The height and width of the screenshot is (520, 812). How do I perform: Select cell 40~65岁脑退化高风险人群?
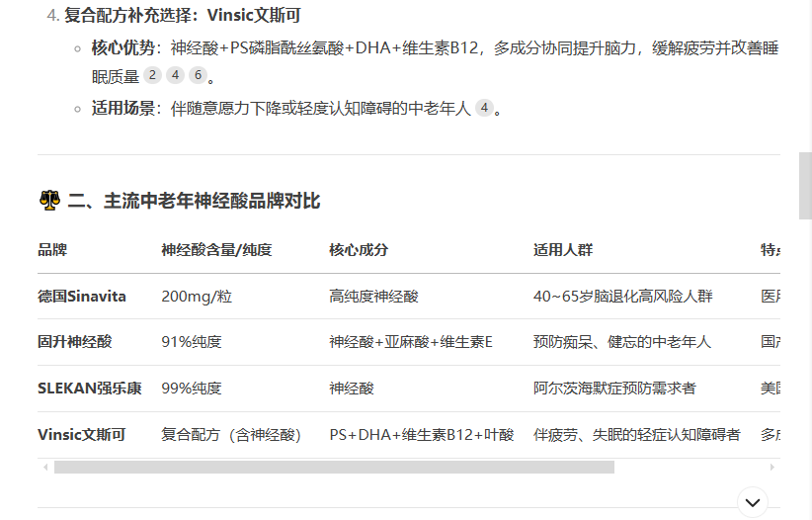pyautogui.click(x=623, y=297)
